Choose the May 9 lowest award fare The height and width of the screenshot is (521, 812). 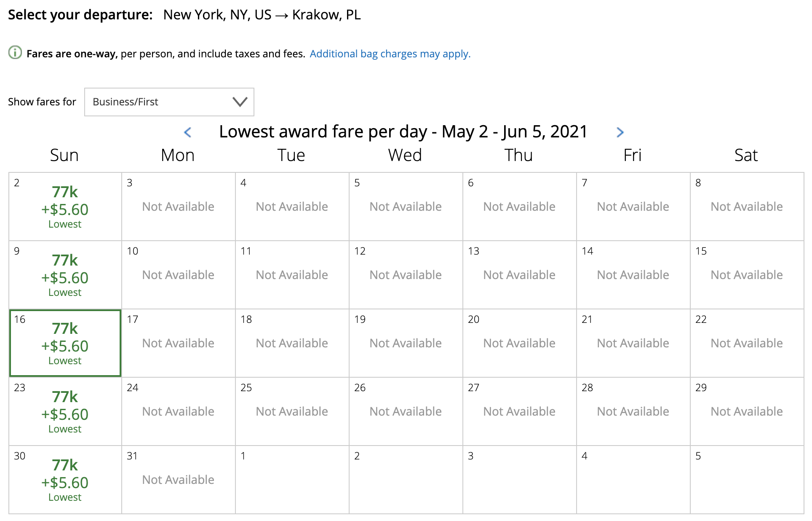65,275
